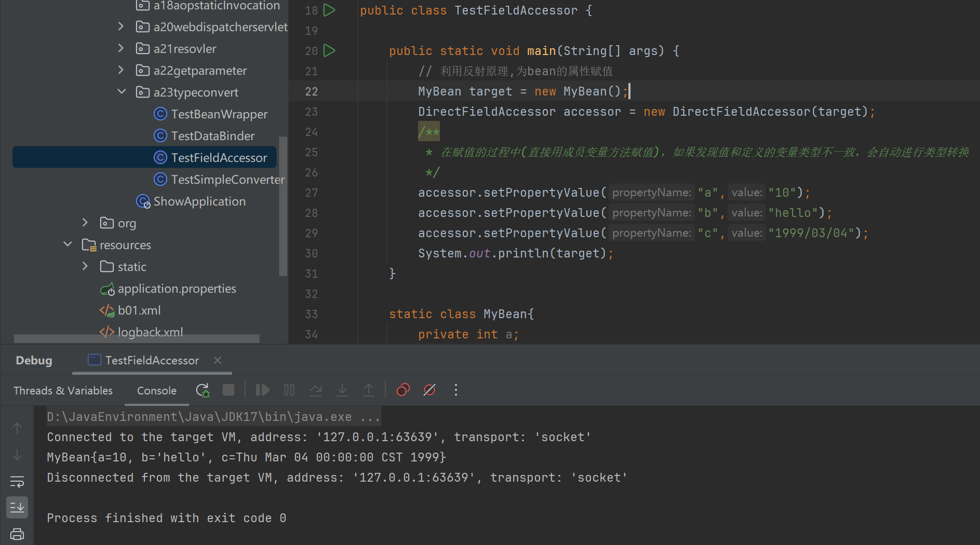Click "DirectFieldAccessor" type on line 23

click(x=487, y=112)
